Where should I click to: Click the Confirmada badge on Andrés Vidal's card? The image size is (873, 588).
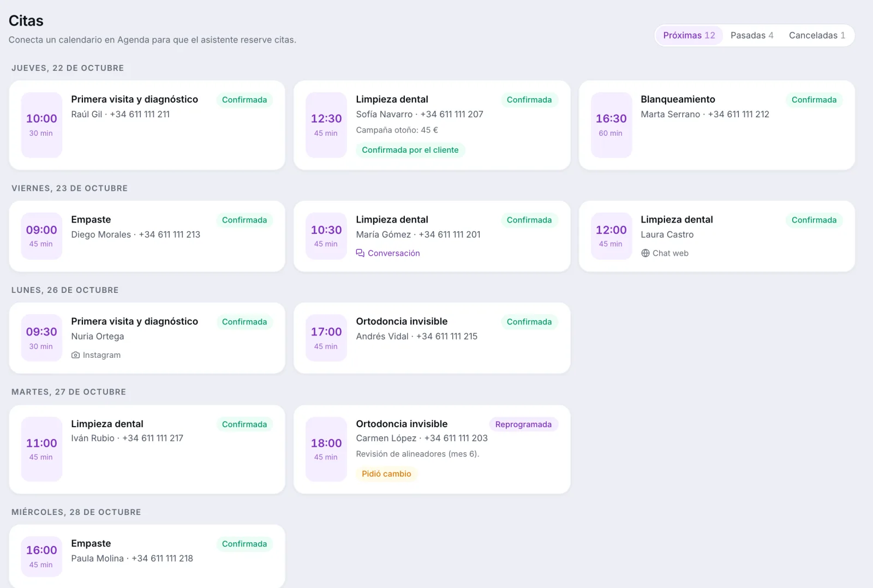pos(529,322)
